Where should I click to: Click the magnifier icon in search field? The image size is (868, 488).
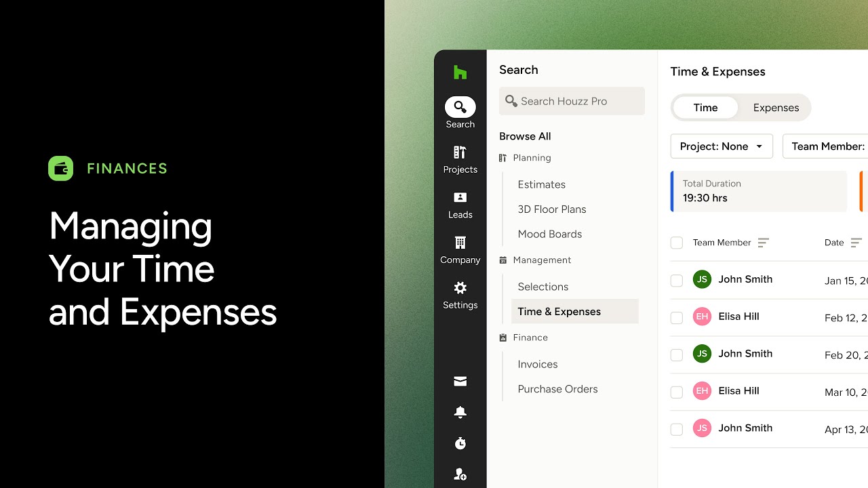[x=511, y=101]
